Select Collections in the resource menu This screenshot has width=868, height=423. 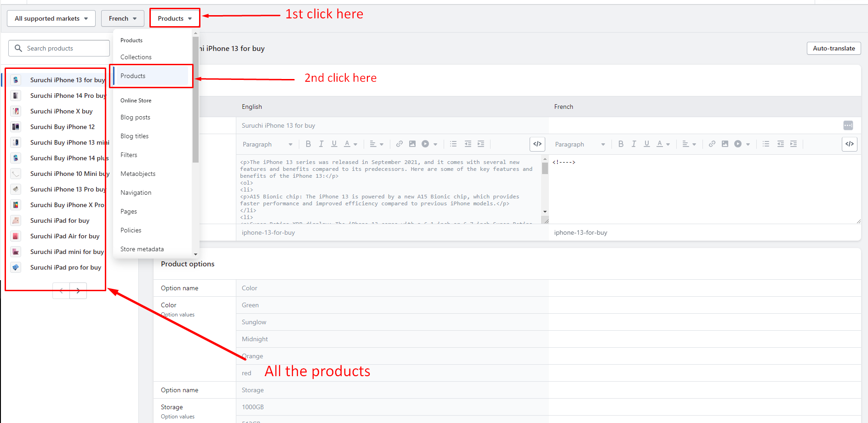click(x=136, y=57)
